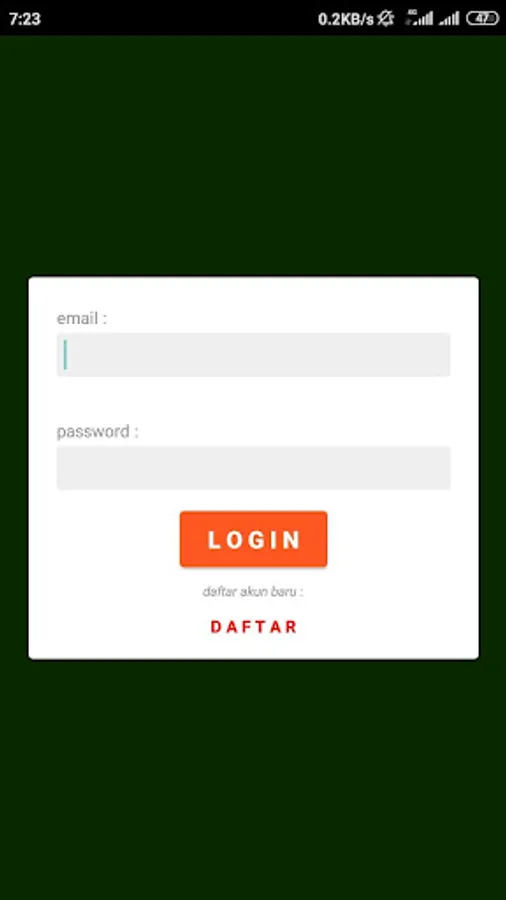Tap the battery indicator showing 47
The height and width of the screenshot is (900, 506).
(x=482, y=18)
